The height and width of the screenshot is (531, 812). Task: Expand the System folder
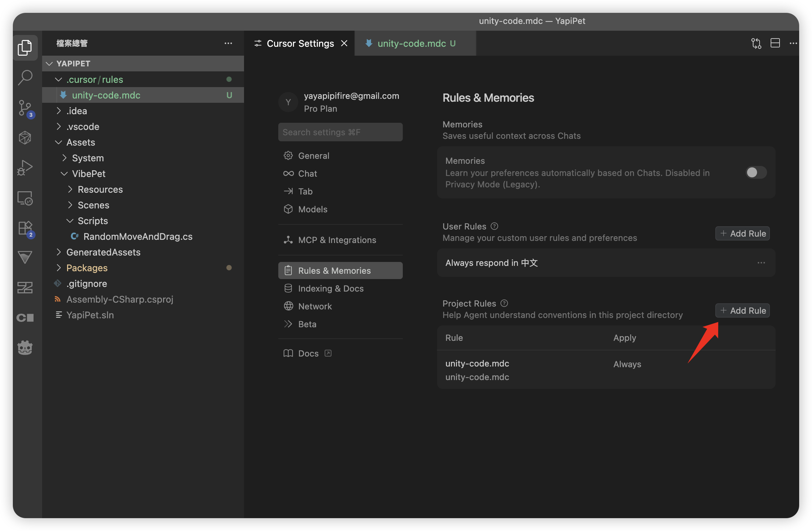click(x=64, y=158)
